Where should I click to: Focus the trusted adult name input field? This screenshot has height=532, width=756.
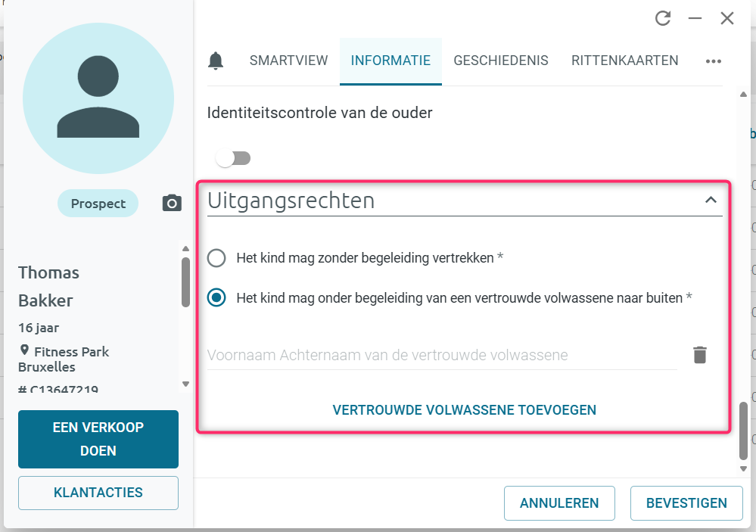(442, 355)
